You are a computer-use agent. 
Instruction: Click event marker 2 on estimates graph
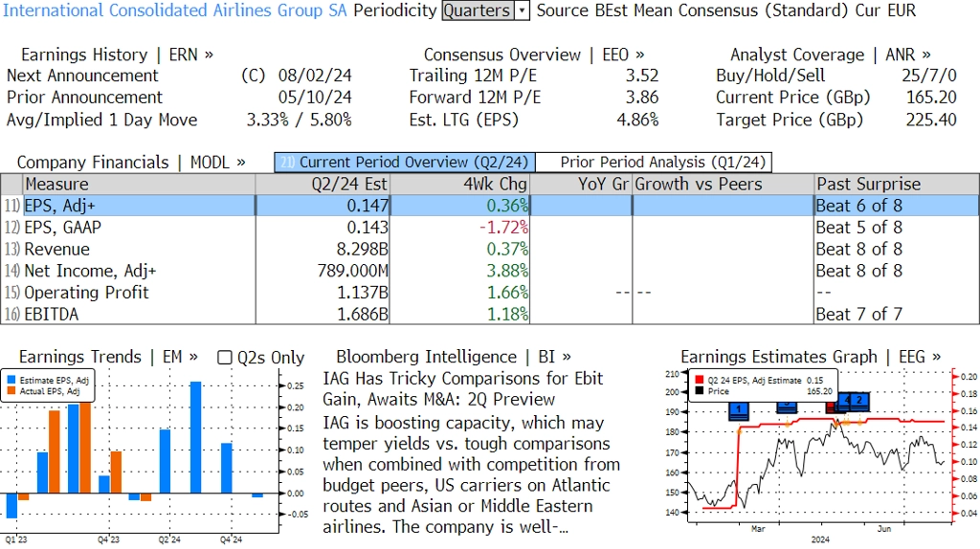[860, 400]
